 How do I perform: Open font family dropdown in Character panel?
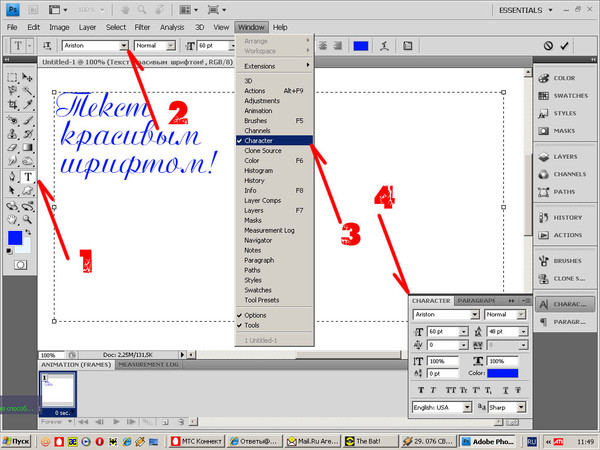tap(474, 315)
